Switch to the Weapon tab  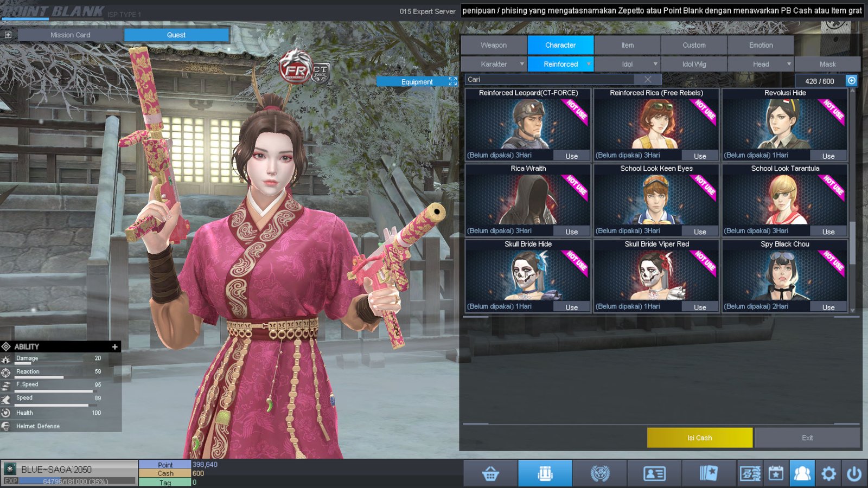tap(494, 45)
